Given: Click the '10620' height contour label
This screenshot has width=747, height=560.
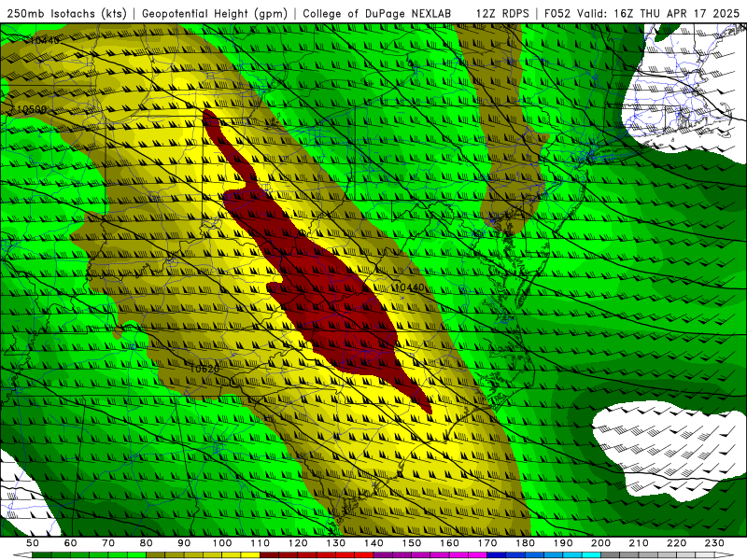Looking at the screenshot, I should pyautogui.click(x=204, y=369).
